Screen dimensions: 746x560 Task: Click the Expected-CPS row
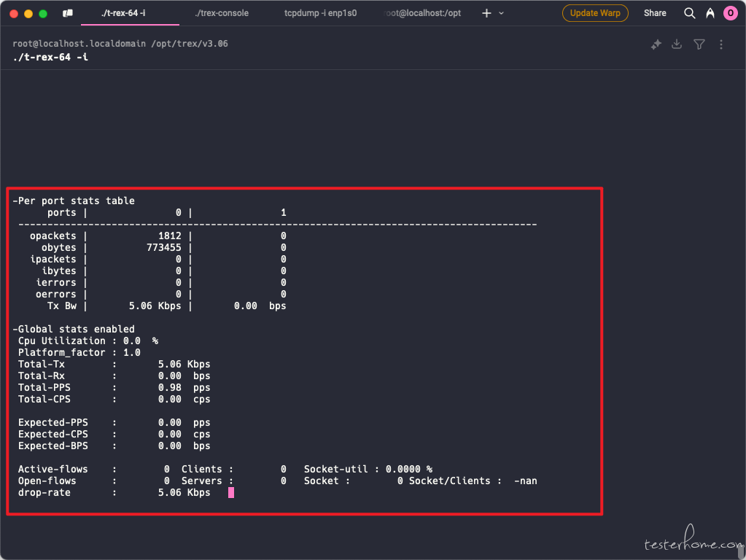click(x=114, y=435)
